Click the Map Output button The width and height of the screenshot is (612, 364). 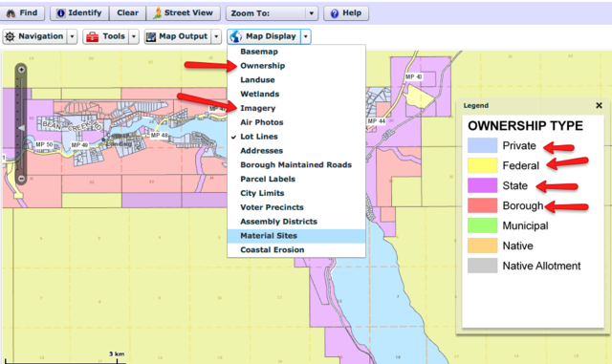click(x=178, y=36)
